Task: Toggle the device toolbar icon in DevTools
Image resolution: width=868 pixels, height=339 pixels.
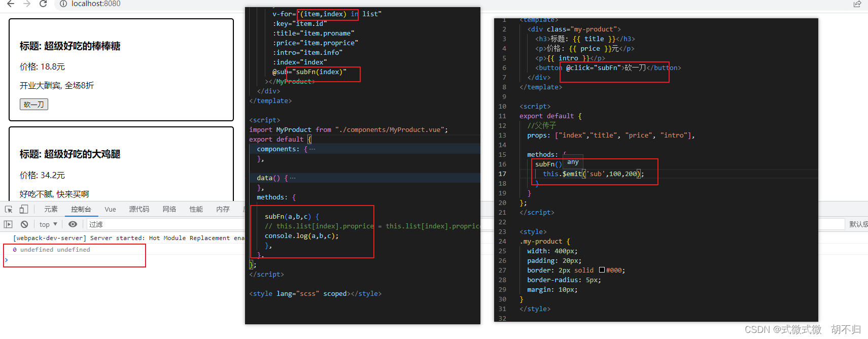Action: pyautogui.click(x=24, y=209)
